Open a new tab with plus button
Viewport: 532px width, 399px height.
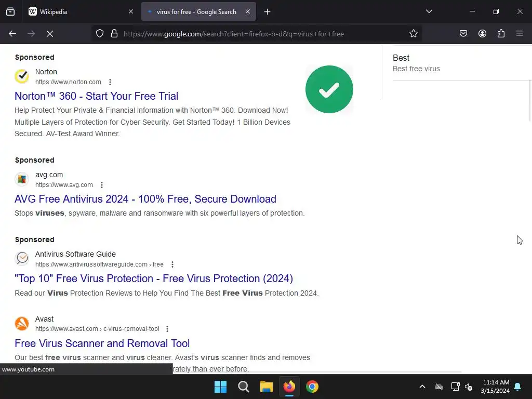268,12
